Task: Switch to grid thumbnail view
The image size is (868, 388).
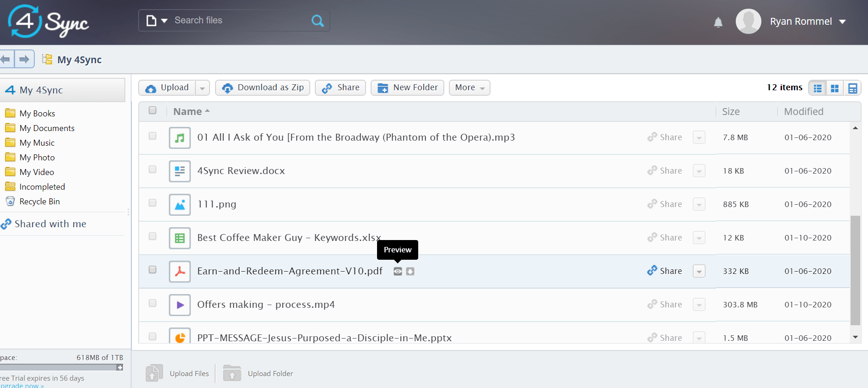Action: 835,88
